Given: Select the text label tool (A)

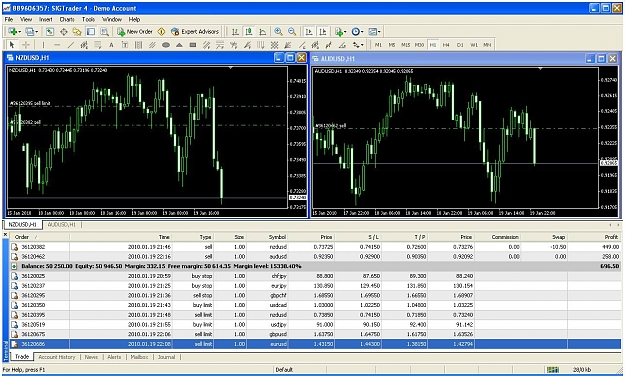Looking at the screenshot, I should coord(111,45).
